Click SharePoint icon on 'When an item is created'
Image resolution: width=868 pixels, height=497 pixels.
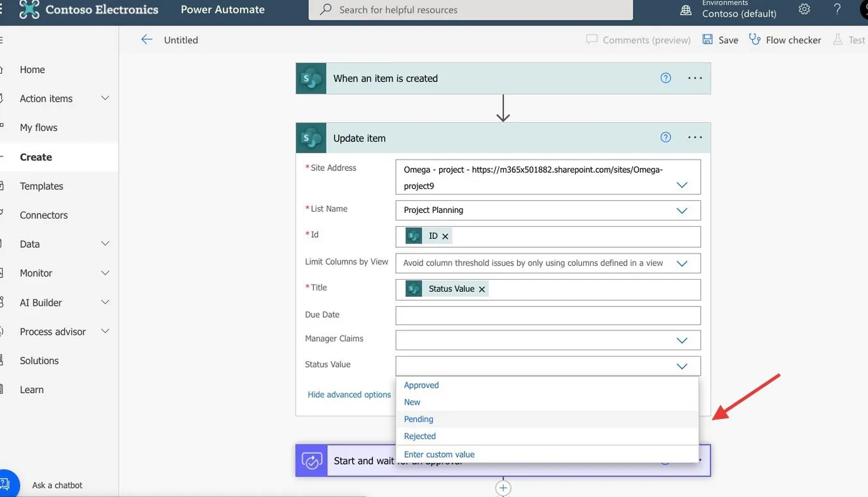[x=311, y=79]
